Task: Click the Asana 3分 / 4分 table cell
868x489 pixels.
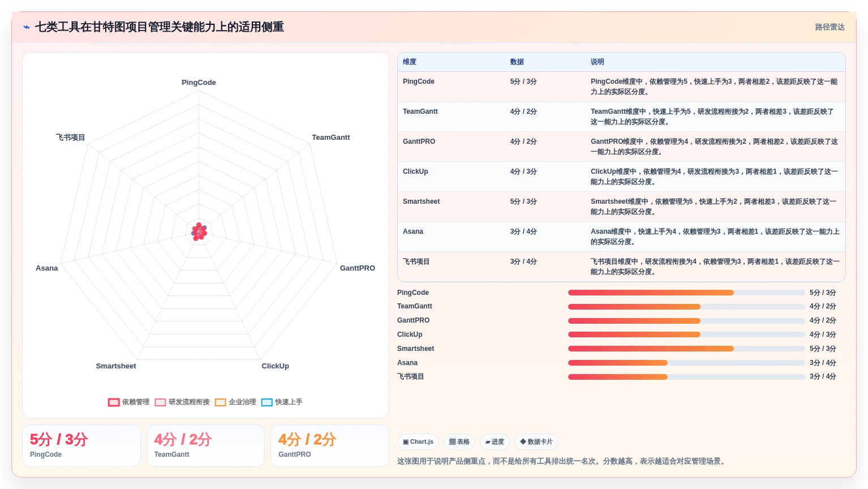Action: (x=523, y=231)
